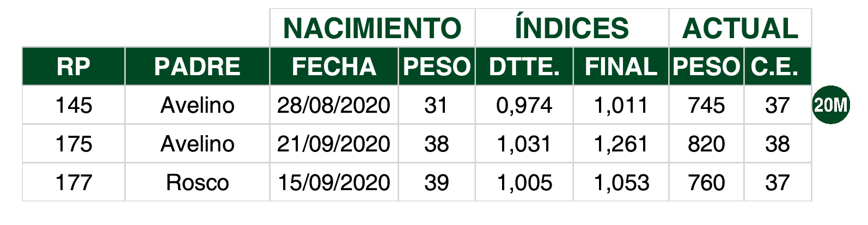The width and height of the screenshot is (868, 225).
Task: Click the green 20M badge icon
Action: (830, 105)
